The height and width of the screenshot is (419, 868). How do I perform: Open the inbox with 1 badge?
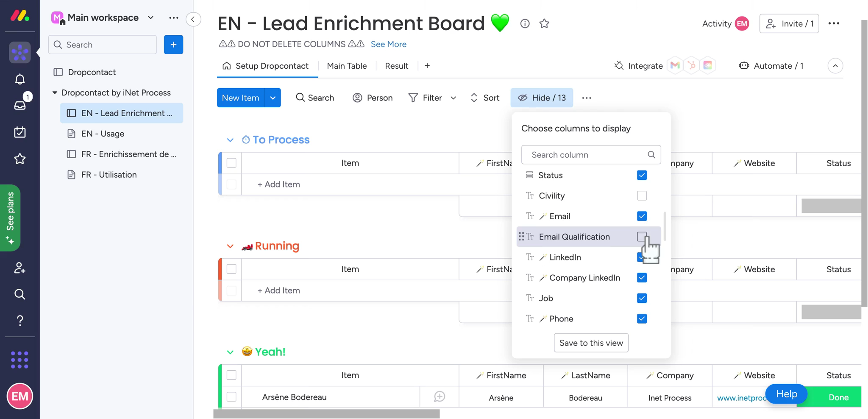[x=19, y=105]
